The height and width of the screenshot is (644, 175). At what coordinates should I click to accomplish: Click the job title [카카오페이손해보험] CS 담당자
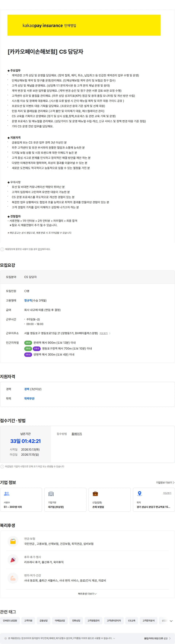[46, 52]
